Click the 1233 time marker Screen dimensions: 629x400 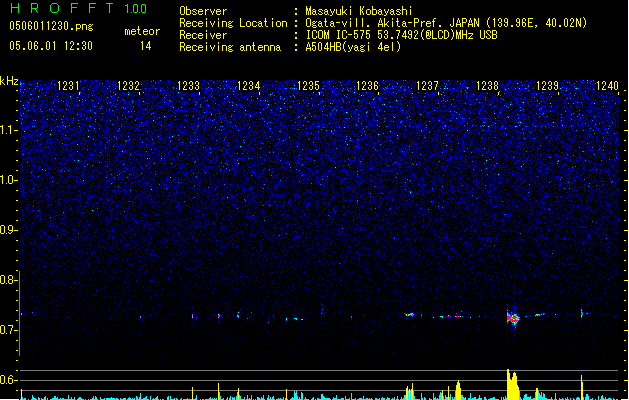click(x=188, y=86)
